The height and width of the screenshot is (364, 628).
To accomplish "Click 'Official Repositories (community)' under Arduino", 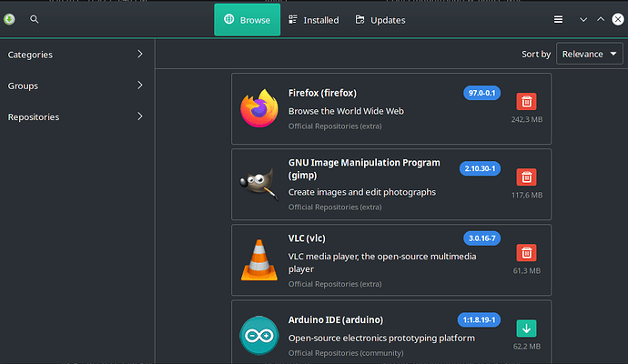I will point(346,353).
